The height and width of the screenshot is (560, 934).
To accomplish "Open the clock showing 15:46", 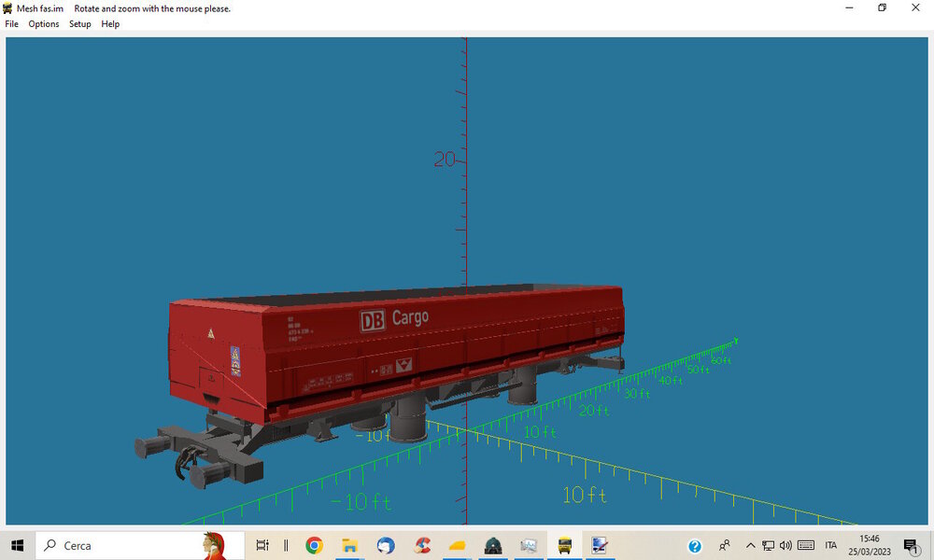I will pos(870,545).
